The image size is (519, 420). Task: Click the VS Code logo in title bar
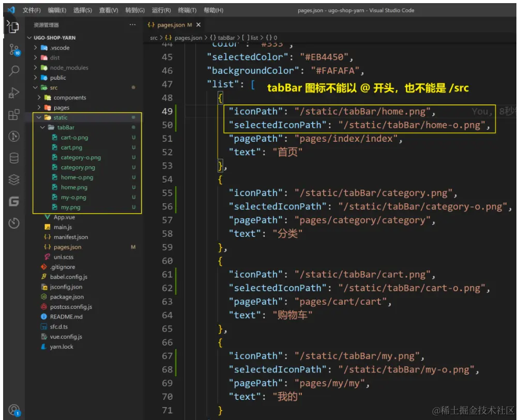coord(11,10)
